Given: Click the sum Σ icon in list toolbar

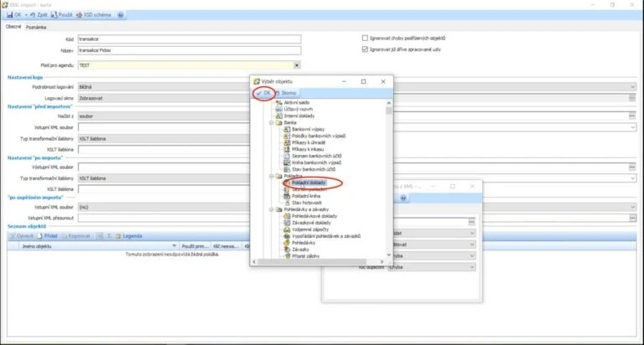Looking at the screenshot, I should point(109,236).
